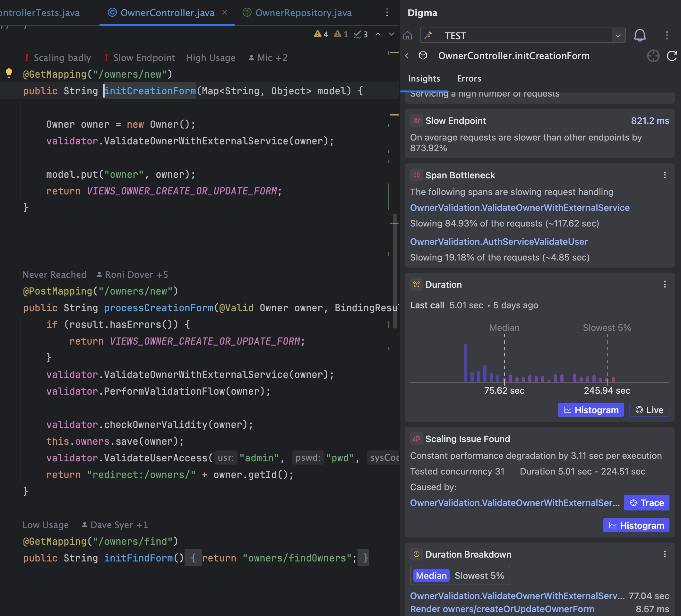Screen dimensions: 681x616
Task: Open the Duration card options menu
Action: [664, 284]
